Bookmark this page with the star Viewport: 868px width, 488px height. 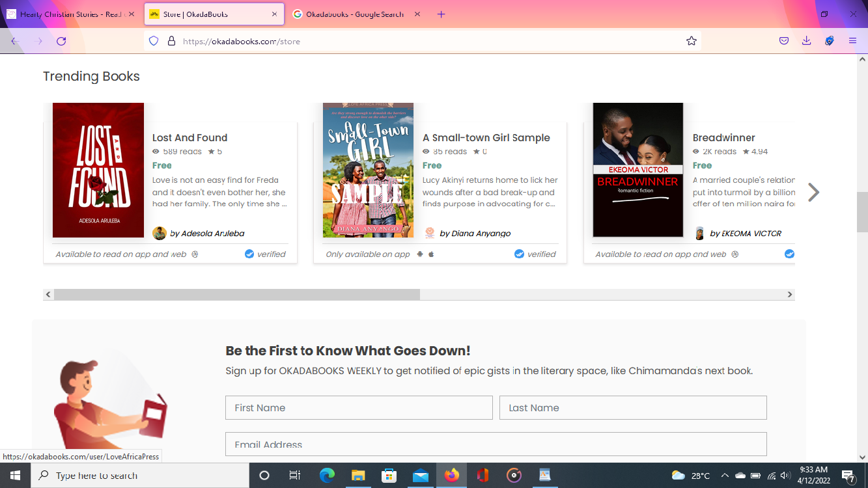coord(692,41)
